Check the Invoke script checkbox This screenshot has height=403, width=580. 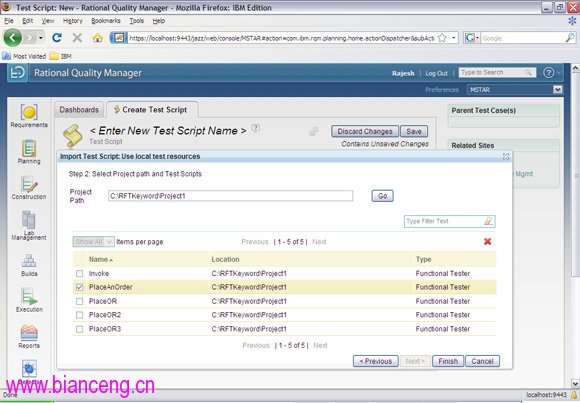pos(79,273)
